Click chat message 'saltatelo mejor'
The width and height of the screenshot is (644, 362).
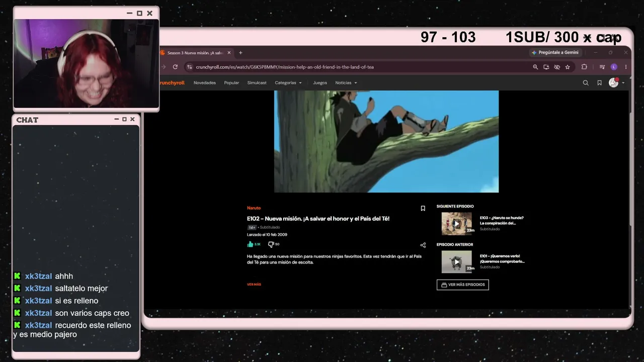pyautogui.click(x=82, y=289)
